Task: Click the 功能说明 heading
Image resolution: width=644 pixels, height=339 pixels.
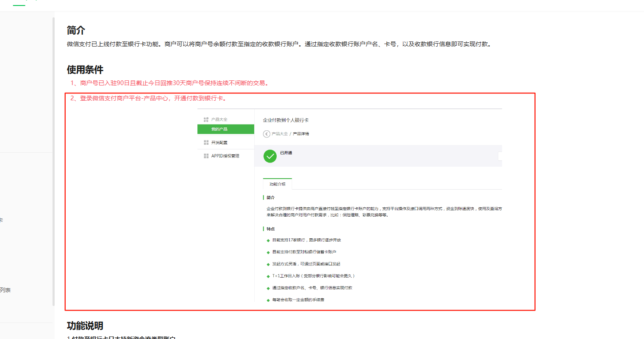Action: tap(85, 326)
